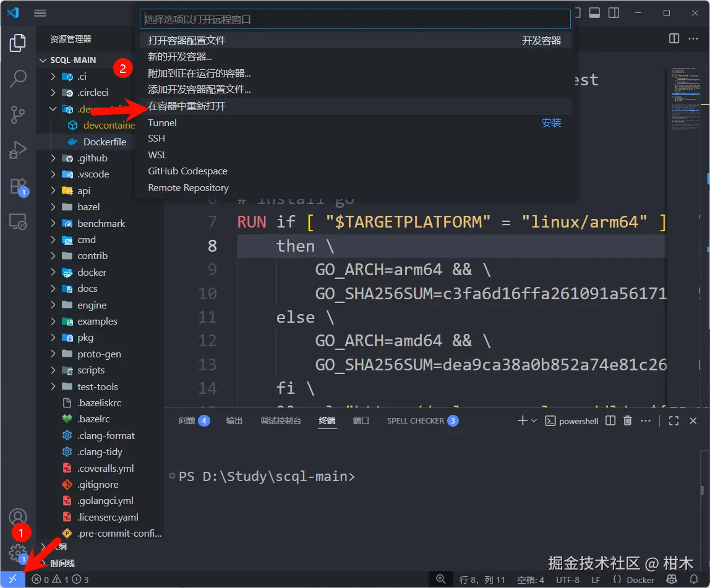
Task: Split the editor right
Action: pos(674,39)
